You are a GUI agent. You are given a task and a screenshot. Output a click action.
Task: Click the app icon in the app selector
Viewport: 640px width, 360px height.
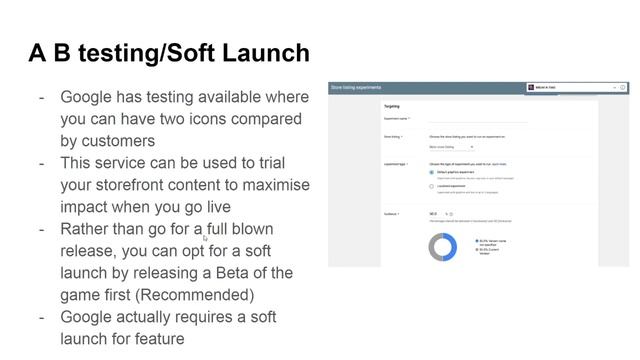(x=531, y=87)
